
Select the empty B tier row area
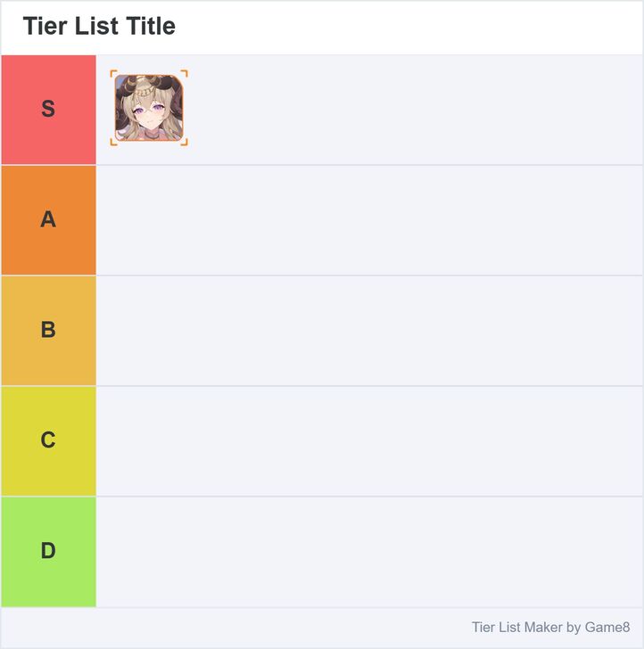(x=369, y=331)
